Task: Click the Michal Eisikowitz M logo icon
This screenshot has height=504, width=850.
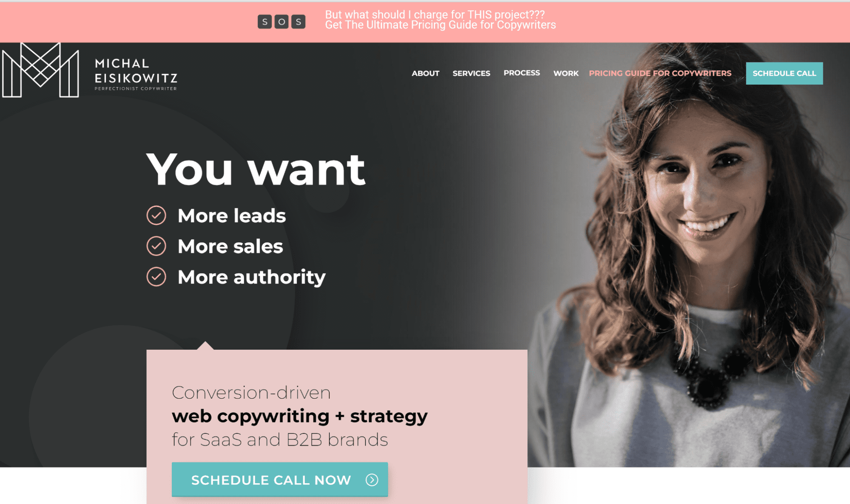Action: tap(40, 70)
